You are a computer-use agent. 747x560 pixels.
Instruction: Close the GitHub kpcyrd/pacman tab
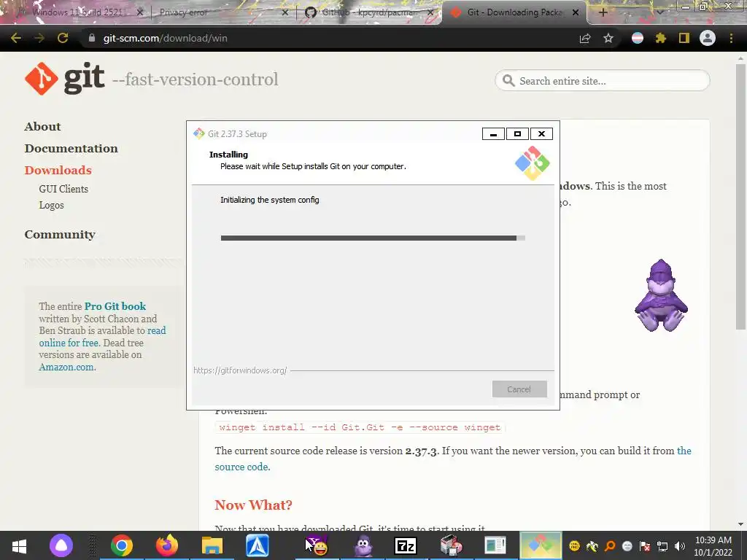pyautogui.click(x=430, y=12)
